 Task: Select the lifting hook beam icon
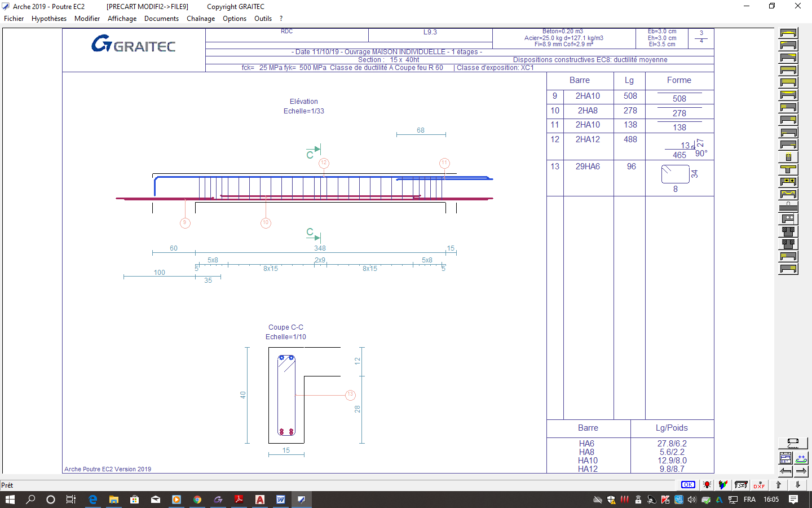(x=788, y=207)
